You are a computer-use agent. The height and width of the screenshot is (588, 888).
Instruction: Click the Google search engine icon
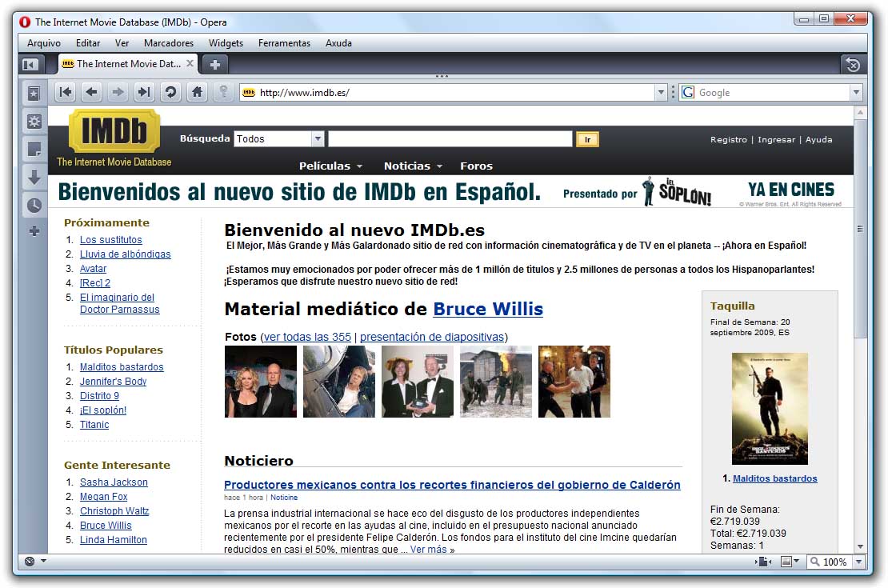click(688, 92)
